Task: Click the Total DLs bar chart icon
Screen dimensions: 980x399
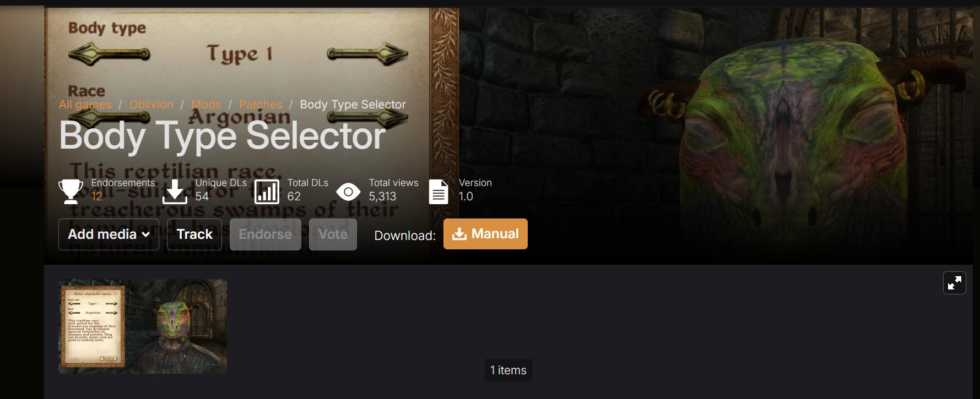Action: coord(267,192)
